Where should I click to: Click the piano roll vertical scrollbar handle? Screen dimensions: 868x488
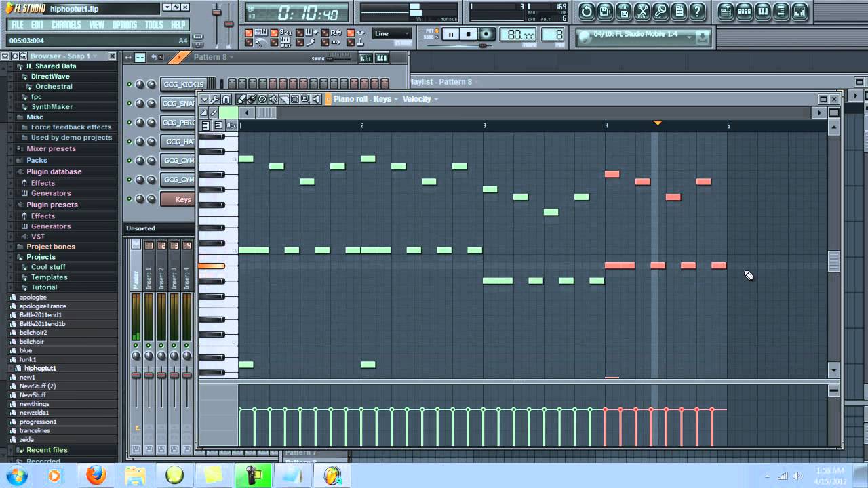(x=834, y=261)
